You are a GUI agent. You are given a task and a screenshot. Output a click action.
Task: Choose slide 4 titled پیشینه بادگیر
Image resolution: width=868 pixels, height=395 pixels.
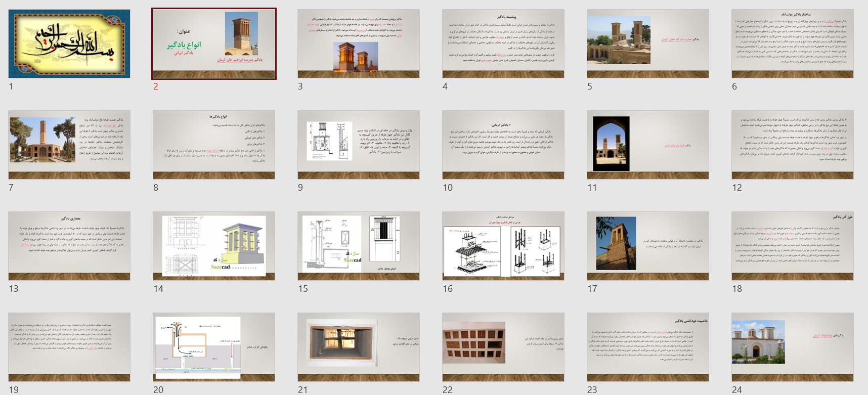(x=503, y=43)
